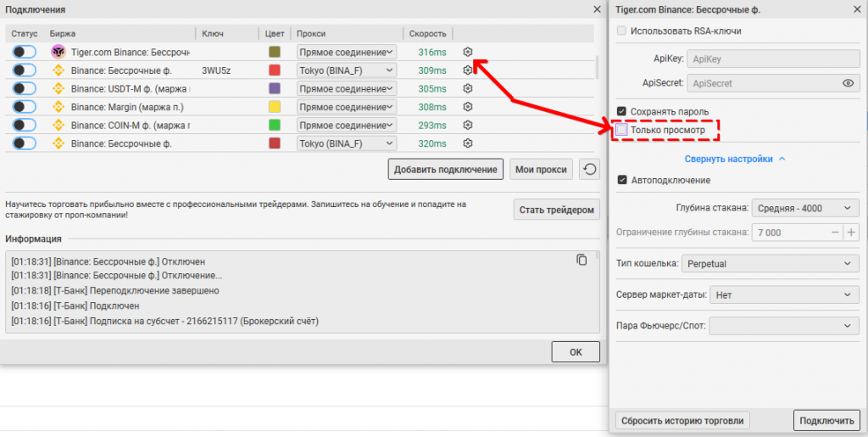Click the Tiger.com Binance exchange logo icon
The height and width of the screenshot is (437, 868).
pos(58,52)
